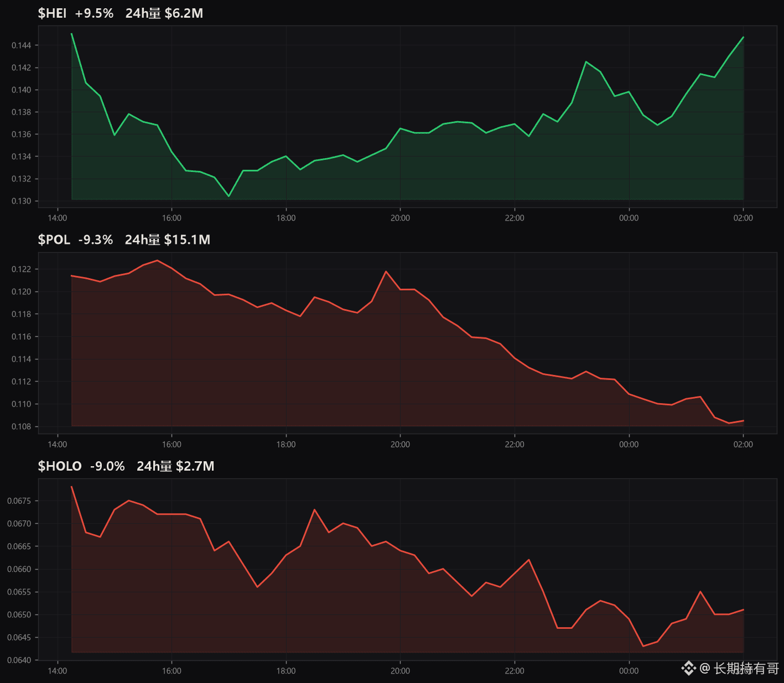Select the 24h volume $2.7M text
This screenshot has width=784, height=683.
pyautogui.click(x=175, y=466)
